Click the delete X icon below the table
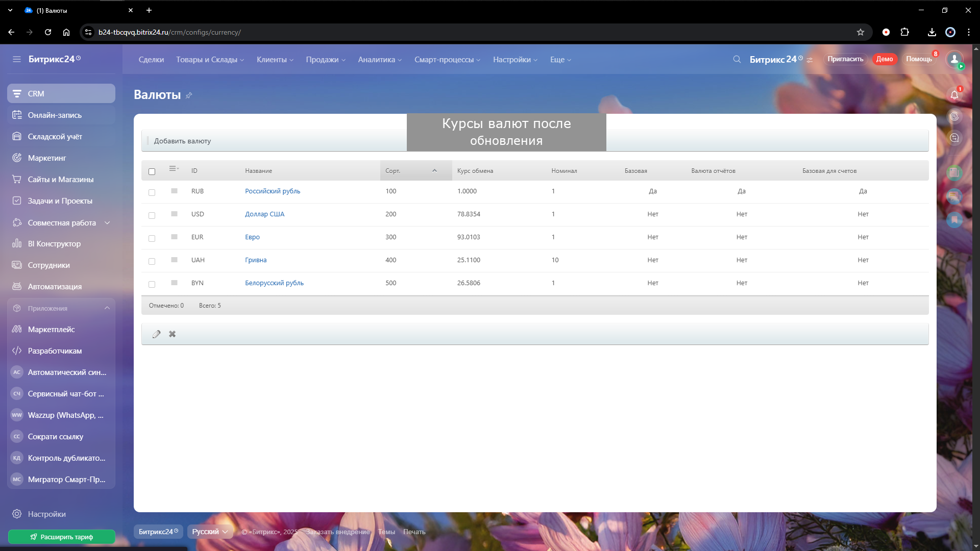This screenshot has width=980, height=551. click(173, 334)
